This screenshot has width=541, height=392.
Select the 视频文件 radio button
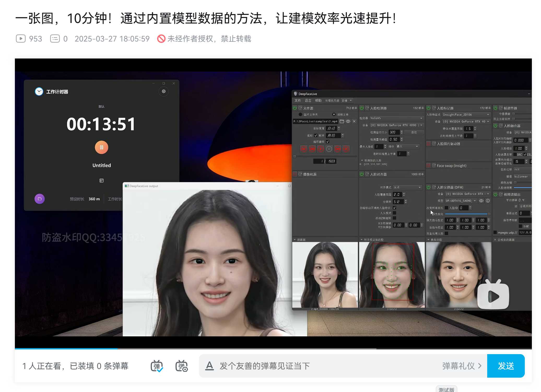(334, 114)
